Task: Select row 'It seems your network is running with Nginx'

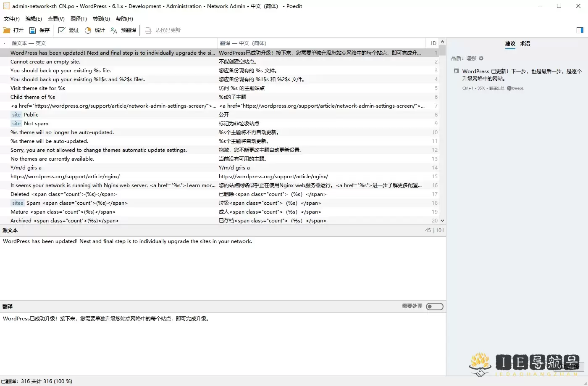Action: click(220, 185)
